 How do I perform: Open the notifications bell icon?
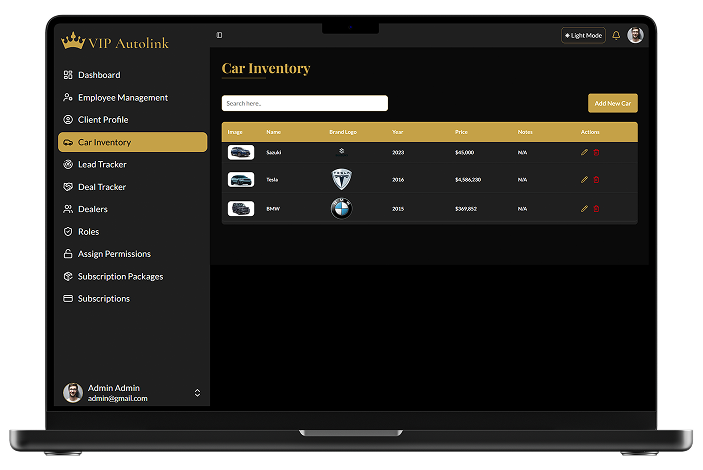(x=616, y=35)
